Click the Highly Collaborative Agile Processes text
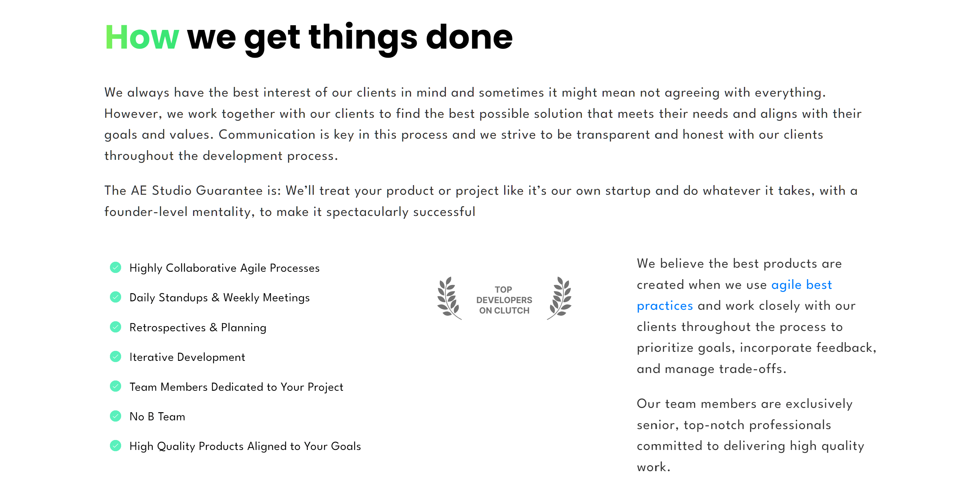Image resolution: width=980 pixels, height=492 pixels. click(x=225, y=268)
